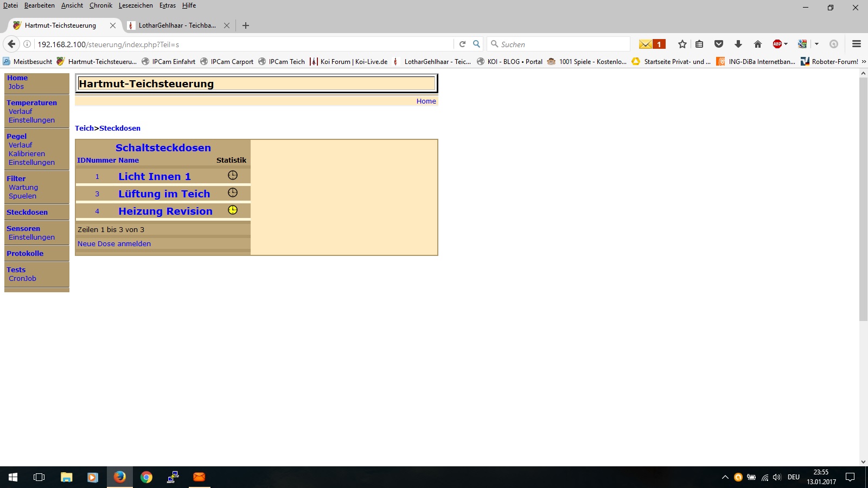Expand the hidden system tray icons
This screenshot has width=868, height=488.
click(725, 477)
